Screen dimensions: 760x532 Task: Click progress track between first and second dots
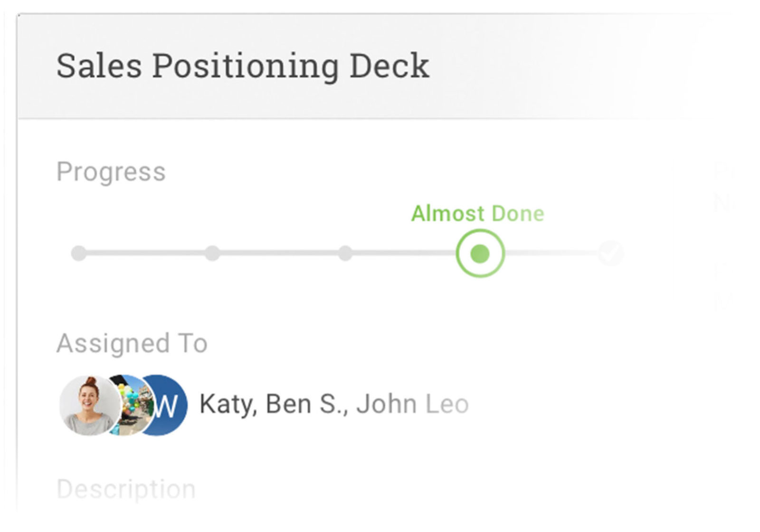coord(145,253)
